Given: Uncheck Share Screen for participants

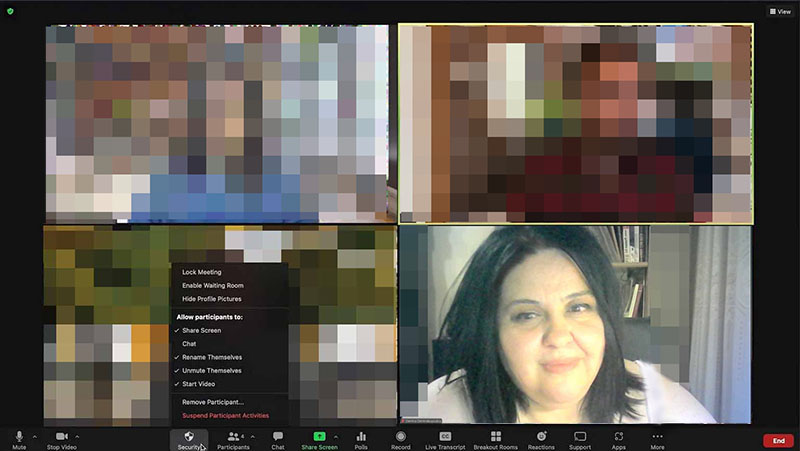Looking at the screenshot, I should click(201, 330).
